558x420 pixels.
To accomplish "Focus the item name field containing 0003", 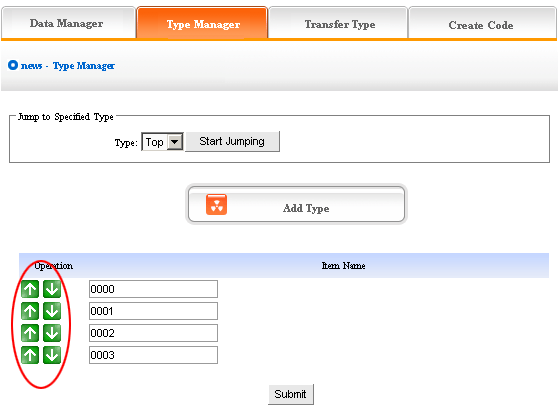I will 153,355.
